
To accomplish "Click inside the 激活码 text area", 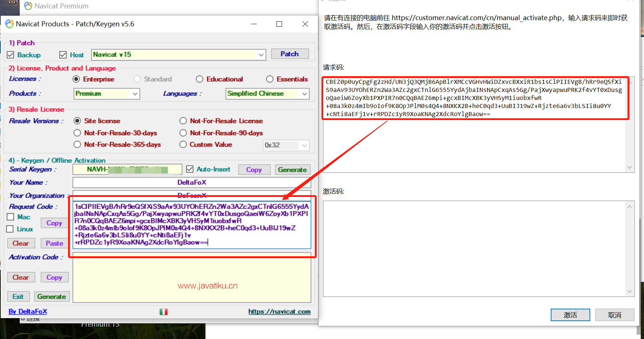I will coord(474,248).
